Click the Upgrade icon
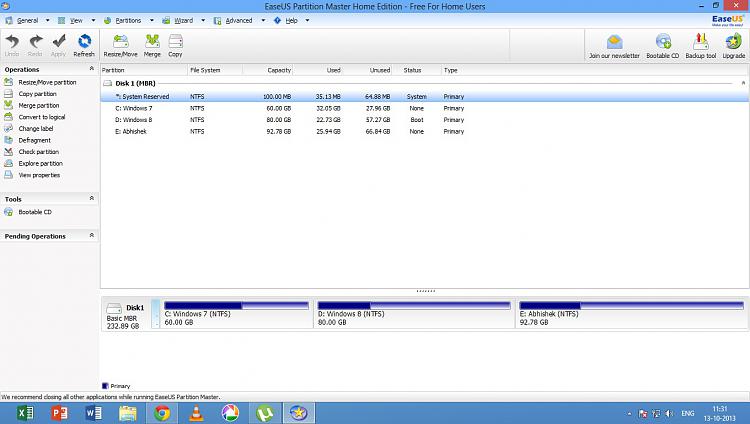Viewport: 750px width, 424px height. click(x=734, y=46)
